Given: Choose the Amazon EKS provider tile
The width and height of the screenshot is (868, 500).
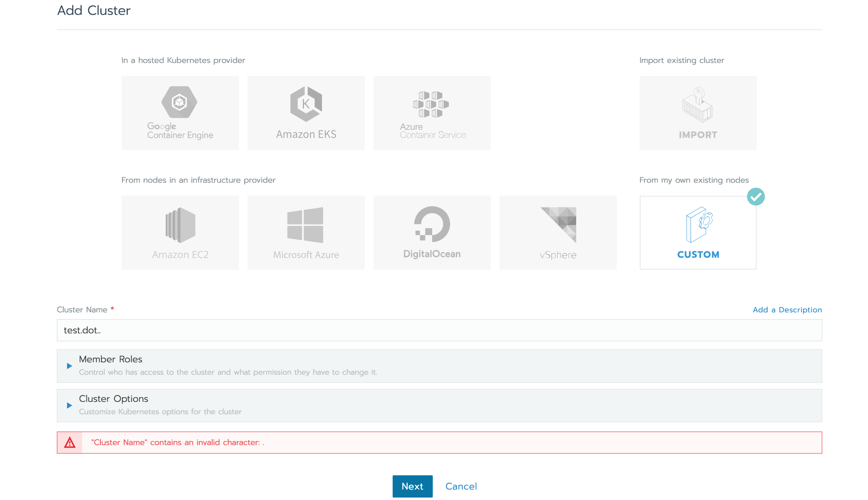Looking at the screenshot, I should coord(306,113).
